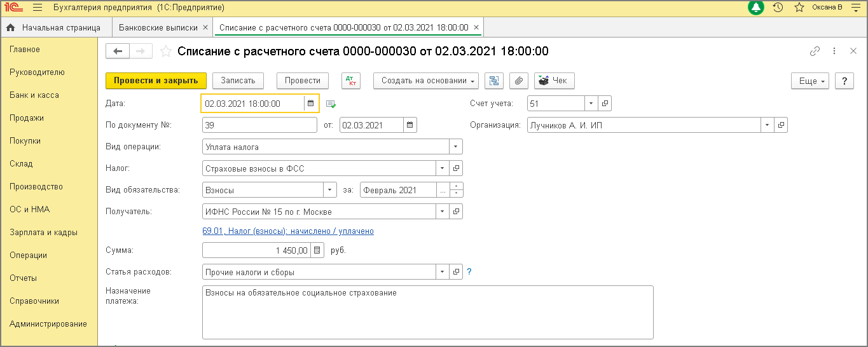Open Счет учета 51 detail icon

tap(605, 103)
